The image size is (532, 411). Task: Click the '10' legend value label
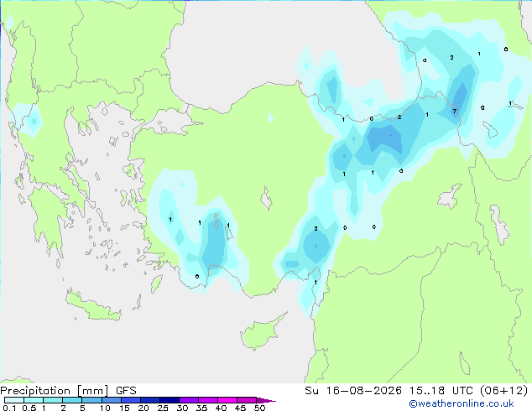pyautogui.click(x=105, y=408)
